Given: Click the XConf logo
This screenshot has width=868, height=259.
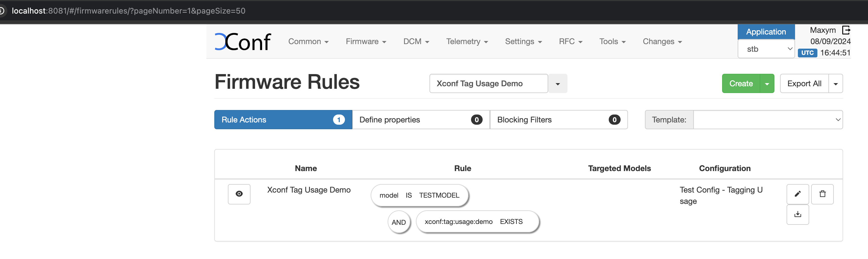Looking at the screenshot, I should 243,42.
